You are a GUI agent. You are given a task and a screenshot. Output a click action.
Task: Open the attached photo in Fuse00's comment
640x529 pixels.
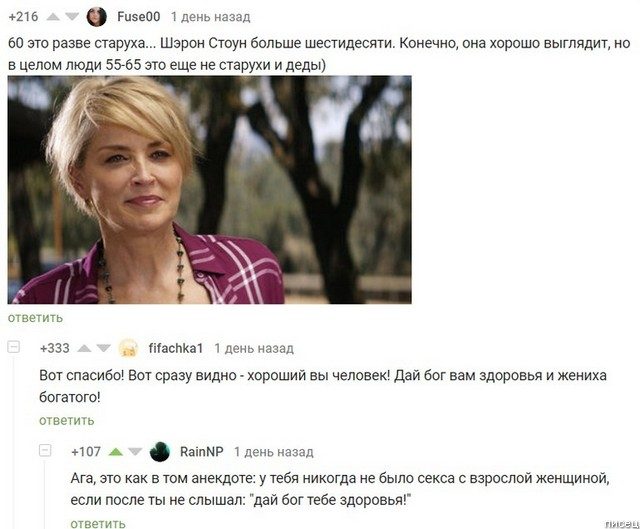(209, 190)
